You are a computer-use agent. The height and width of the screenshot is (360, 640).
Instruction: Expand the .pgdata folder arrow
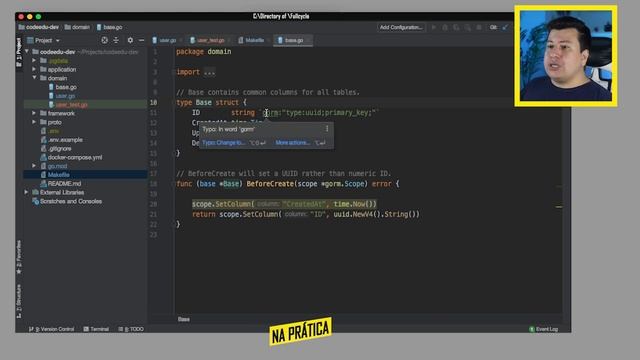34,60
